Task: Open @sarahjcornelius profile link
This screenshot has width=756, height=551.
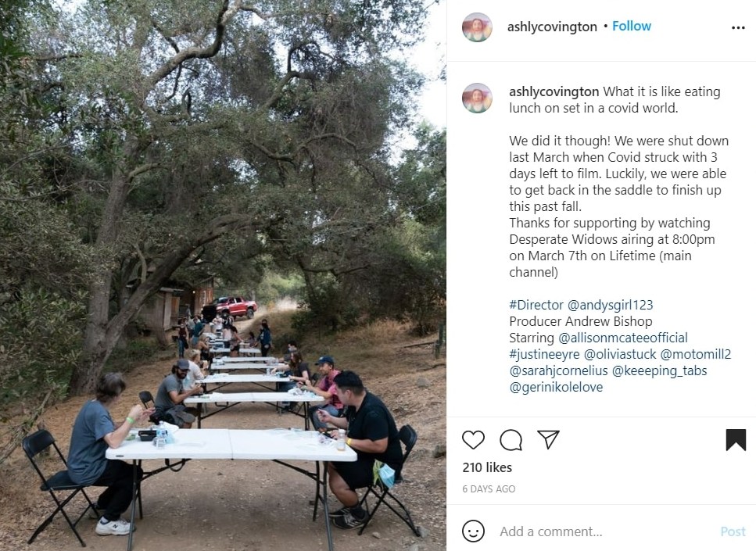Action: coord(558,370)
